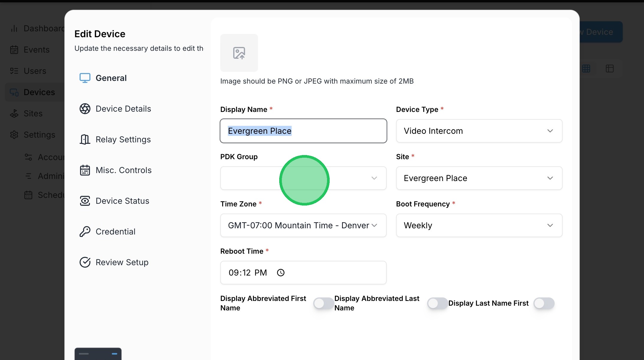Switch to the General tab
644x360 pixels.
click(111, 78)
